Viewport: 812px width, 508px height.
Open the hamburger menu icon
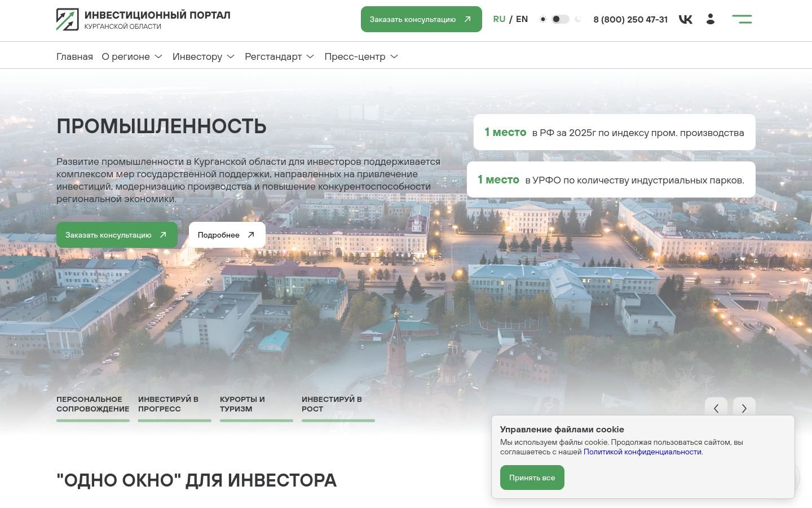(742, 19)
